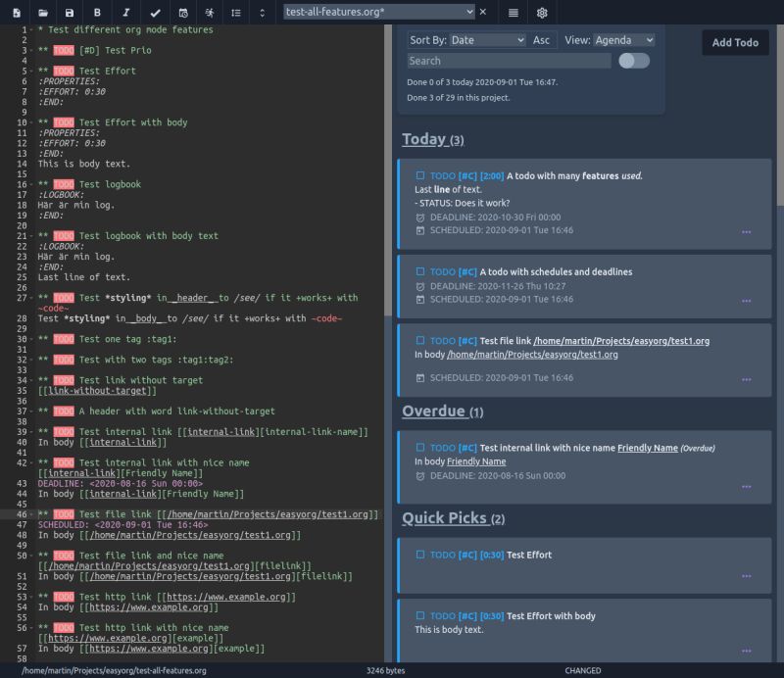Open the View 'Agenda' dropdown

coord(624,40)
